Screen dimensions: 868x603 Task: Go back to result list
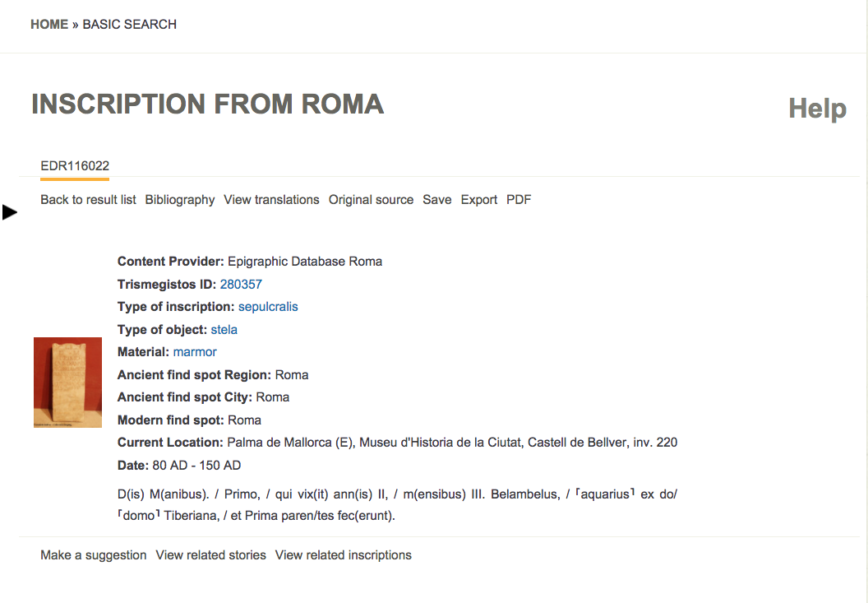tap(88, 199)
